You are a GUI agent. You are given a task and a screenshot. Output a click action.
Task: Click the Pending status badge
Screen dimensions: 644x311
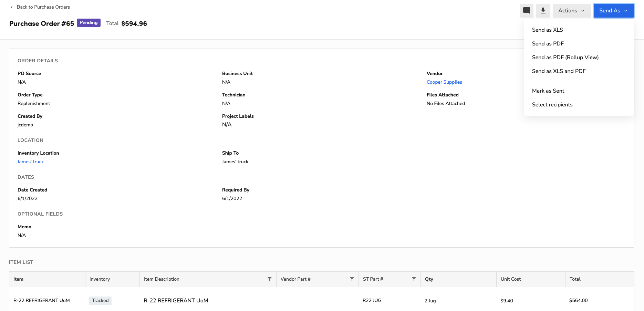pos(89,22)
